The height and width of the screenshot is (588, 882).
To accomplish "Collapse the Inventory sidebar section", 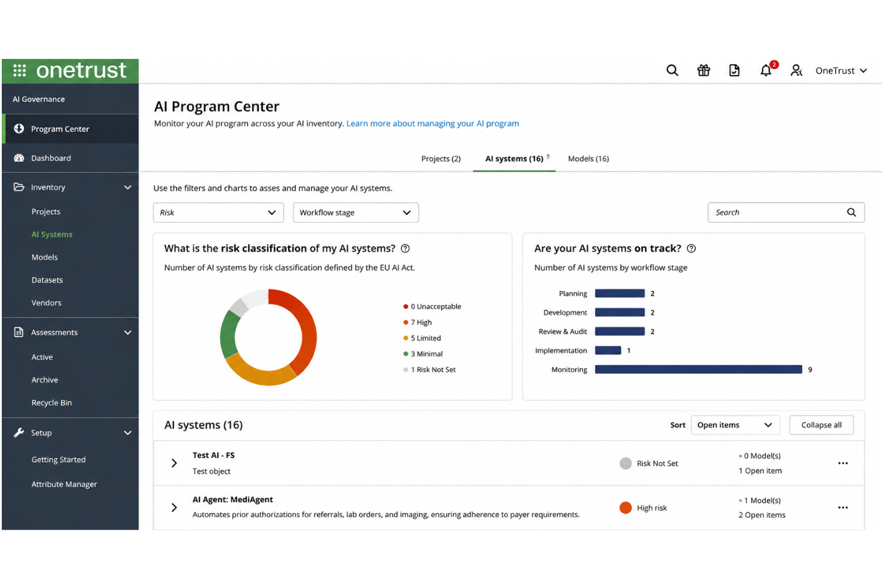I will [x=128, y=187].
